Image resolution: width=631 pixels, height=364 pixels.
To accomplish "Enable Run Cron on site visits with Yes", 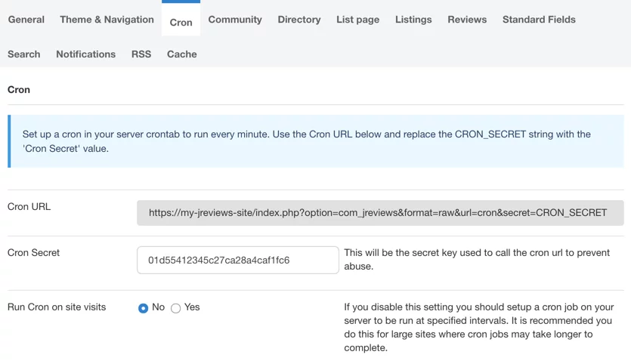I will [175, 308].
